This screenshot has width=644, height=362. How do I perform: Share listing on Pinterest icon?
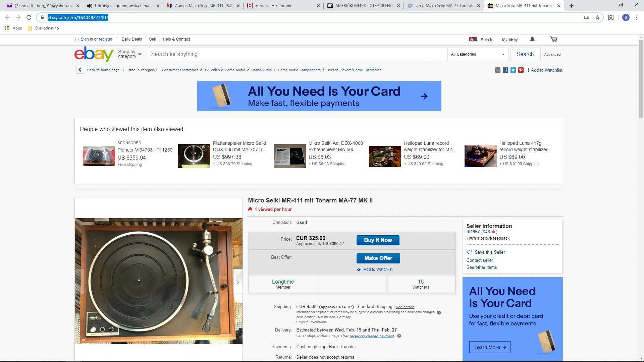click(x=521, y=70)
